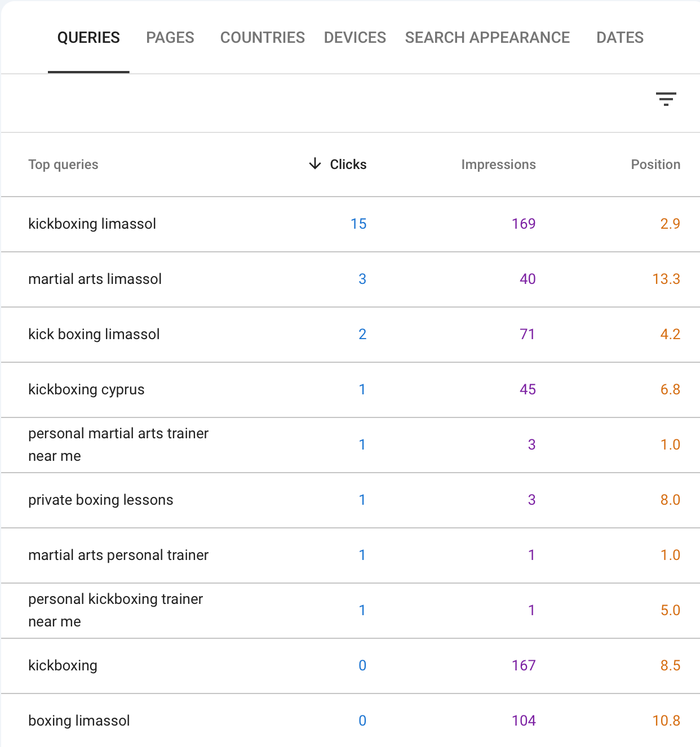Click the Clicks column header

coord(348,164)
